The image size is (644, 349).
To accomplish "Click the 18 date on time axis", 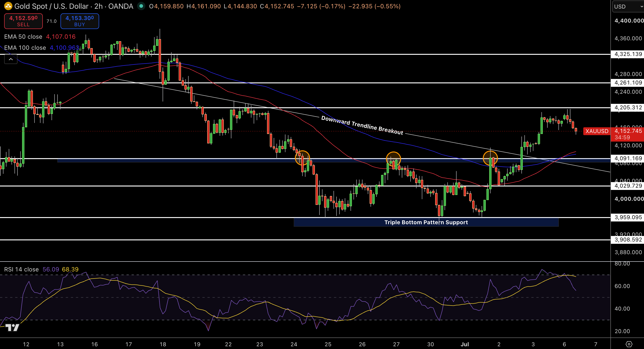I will tap(163, 344).
